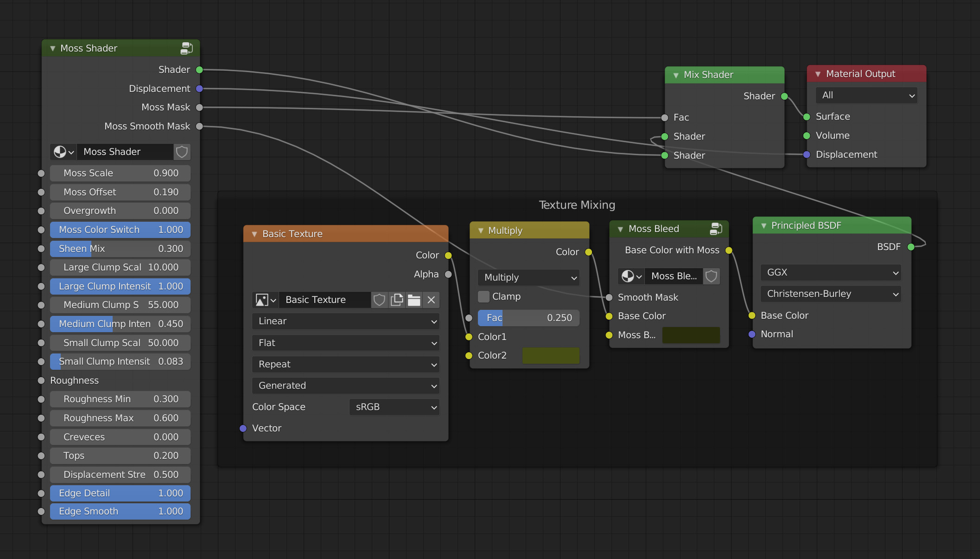The image size is (980, 559).
Task: Click the Color2 swatch in Multiply node
Action: pos(550,356)
